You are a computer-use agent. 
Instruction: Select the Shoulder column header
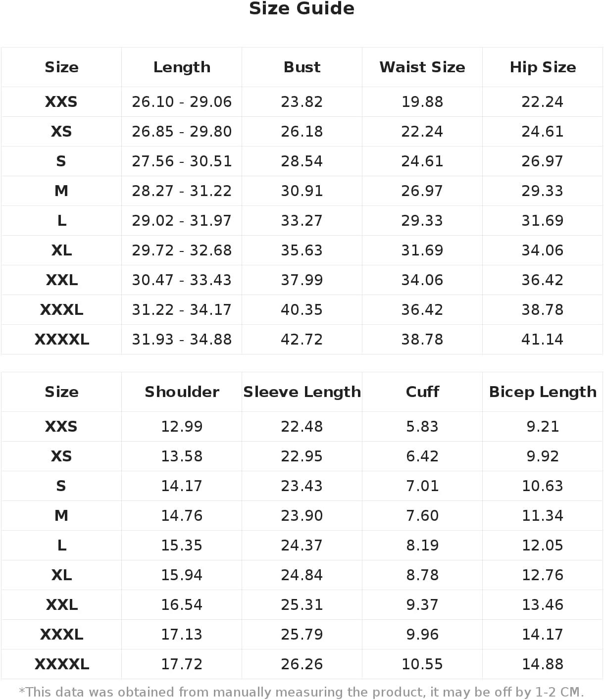point(182,392)
